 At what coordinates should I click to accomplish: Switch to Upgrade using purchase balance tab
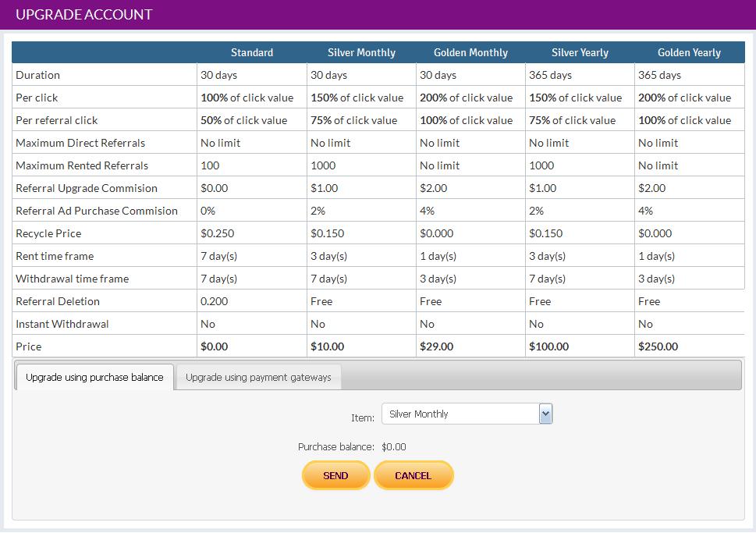click(x=94, y=377)
